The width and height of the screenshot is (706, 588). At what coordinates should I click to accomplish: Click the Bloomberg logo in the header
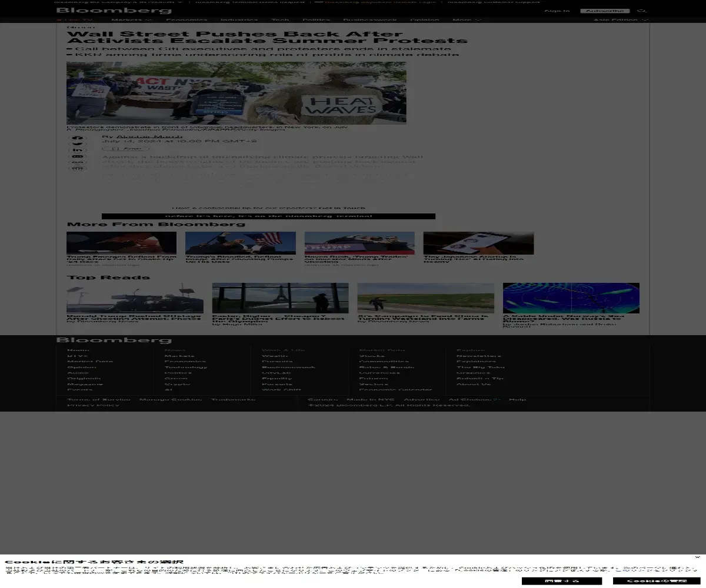pyautogui.click(x=114, y=11)
